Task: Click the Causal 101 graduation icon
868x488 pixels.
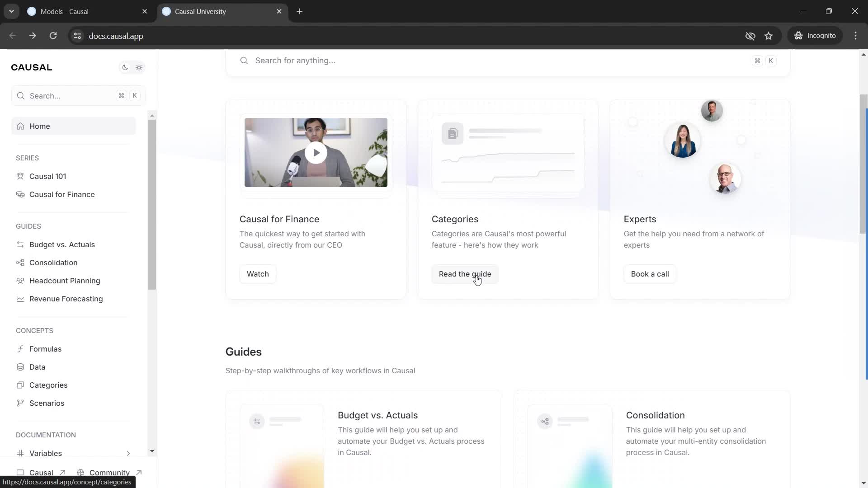Action: click(20, 176)
